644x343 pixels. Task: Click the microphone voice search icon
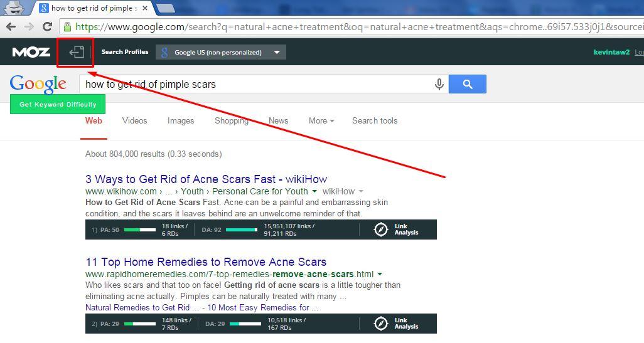click(x=439, y=84)
